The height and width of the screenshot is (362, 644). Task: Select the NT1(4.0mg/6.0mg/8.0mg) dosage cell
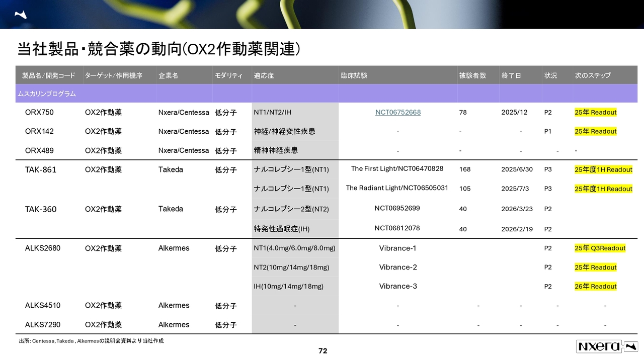coord(295,248)
